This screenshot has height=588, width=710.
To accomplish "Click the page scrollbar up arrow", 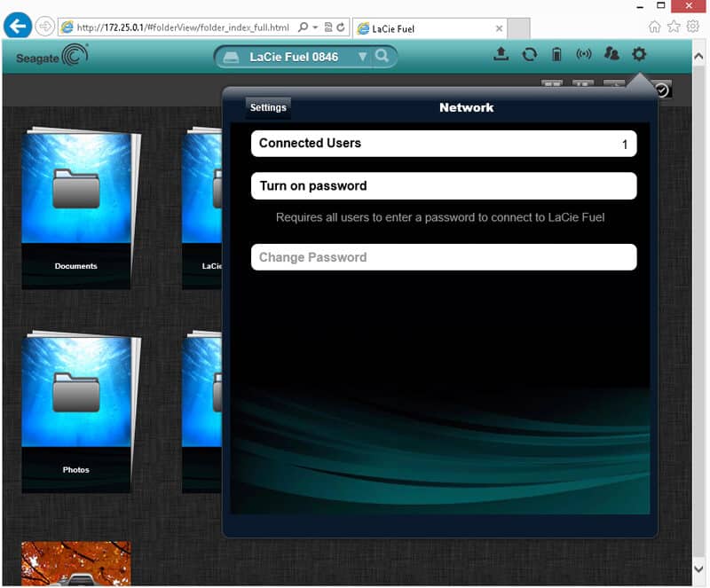I will 698,57.
